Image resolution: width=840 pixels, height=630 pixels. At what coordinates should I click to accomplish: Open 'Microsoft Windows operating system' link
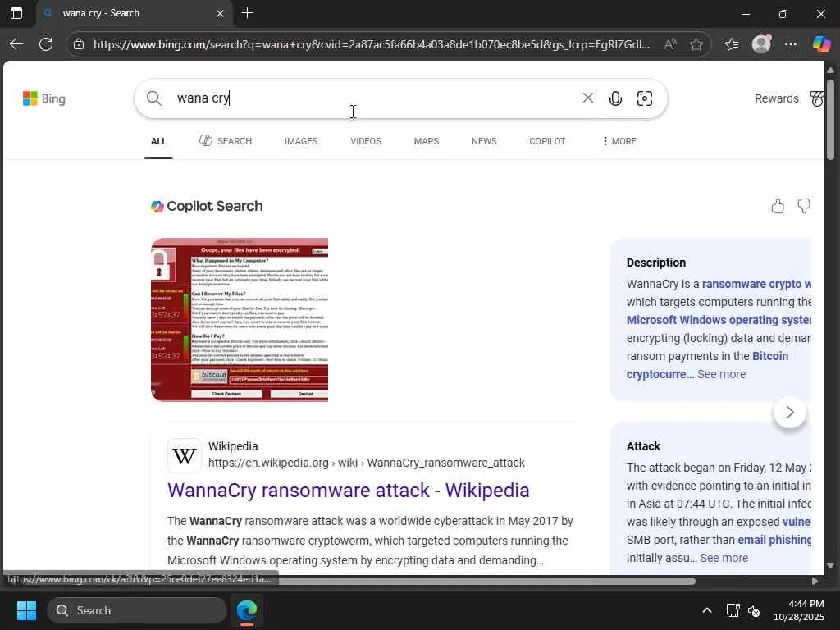click(719, 320)
